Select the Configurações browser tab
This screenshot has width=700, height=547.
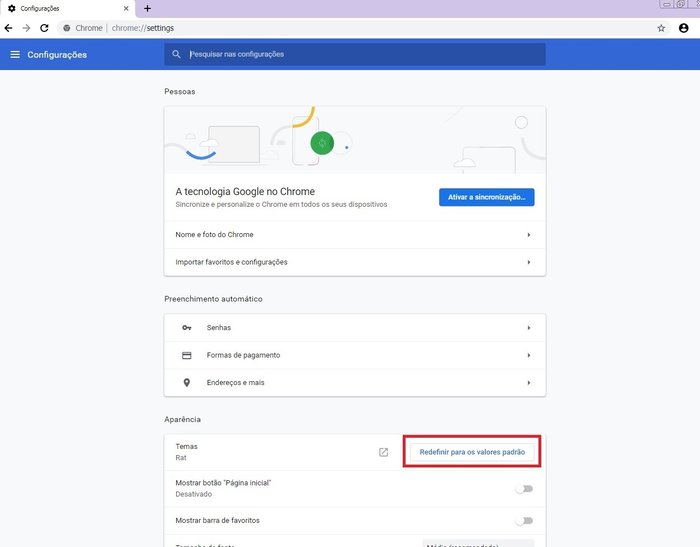coord(68,8)
